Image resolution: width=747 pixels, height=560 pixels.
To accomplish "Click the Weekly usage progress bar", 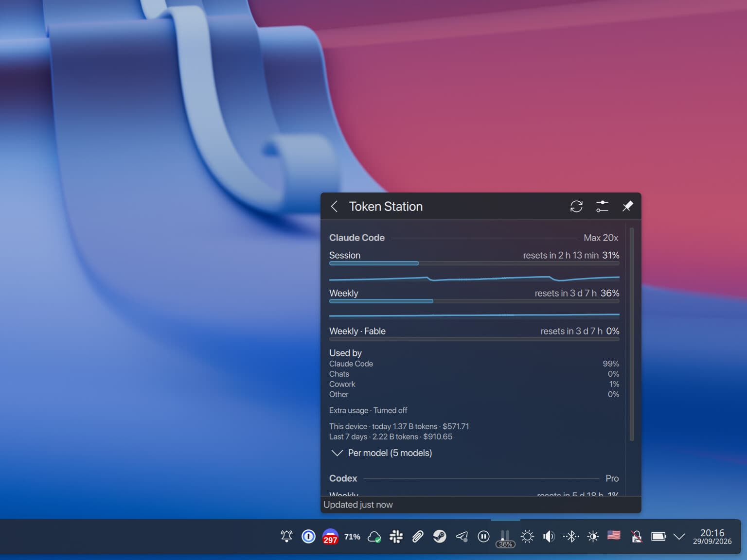I will coord(474,301).
